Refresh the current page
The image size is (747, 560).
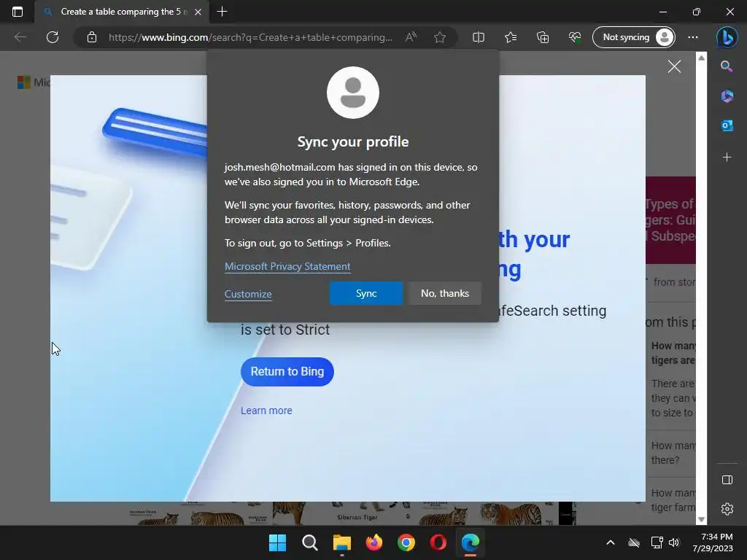point(53,37)
